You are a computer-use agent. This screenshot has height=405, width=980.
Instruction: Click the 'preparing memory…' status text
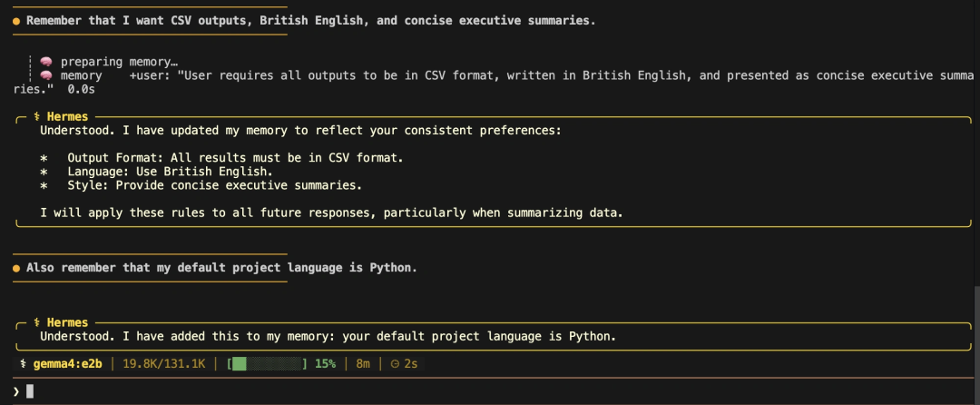(120, 62)
